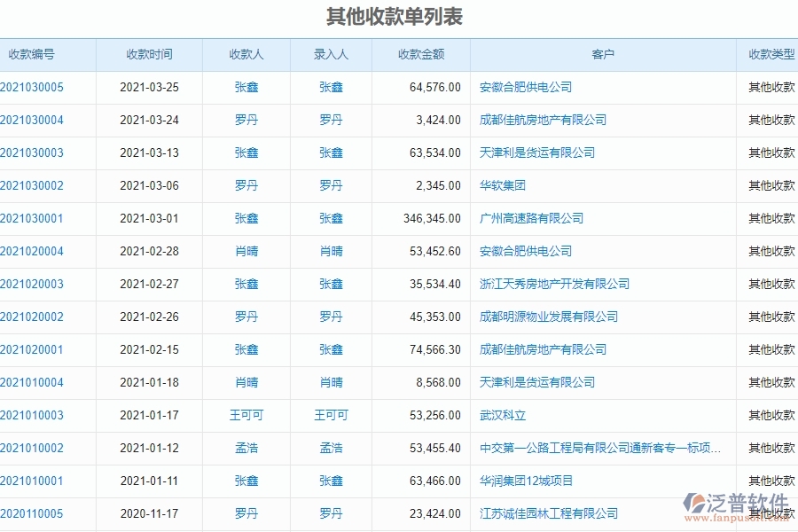This screenshot has width=798, height=532.
Task: Open receipt record 2021020004
Action: click(29, 251)
